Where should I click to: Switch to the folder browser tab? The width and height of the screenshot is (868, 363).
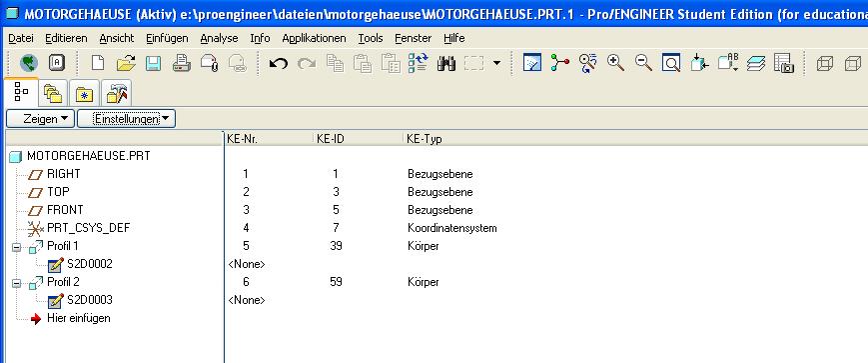[x=54, y=94]
